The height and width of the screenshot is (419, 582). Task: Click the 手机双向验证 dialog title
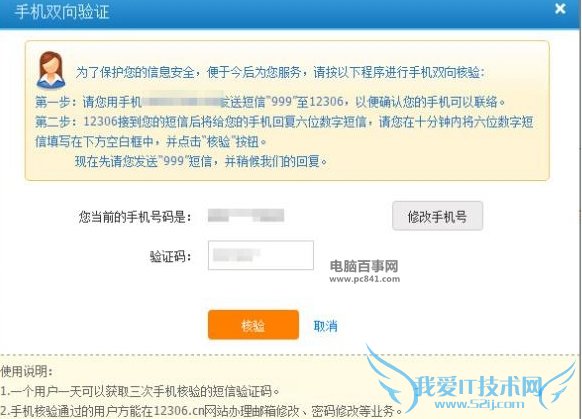62,12
